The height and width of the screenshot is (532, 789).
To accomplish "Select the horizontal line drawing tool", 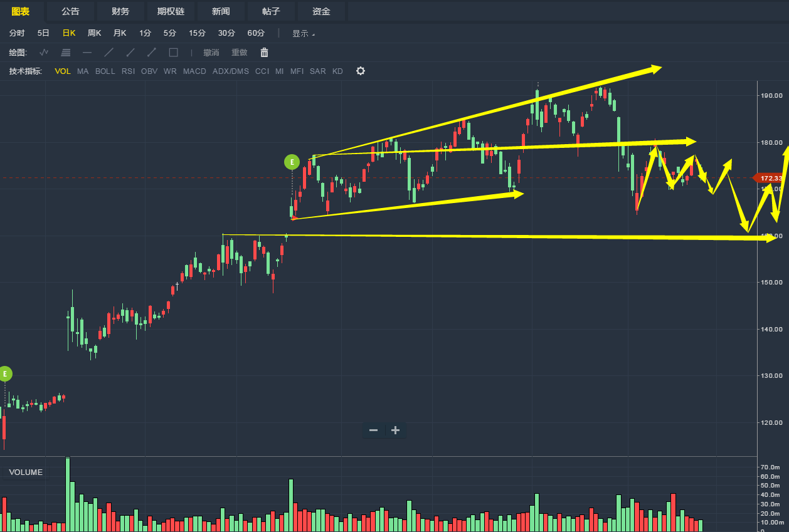I will (87, 53).
